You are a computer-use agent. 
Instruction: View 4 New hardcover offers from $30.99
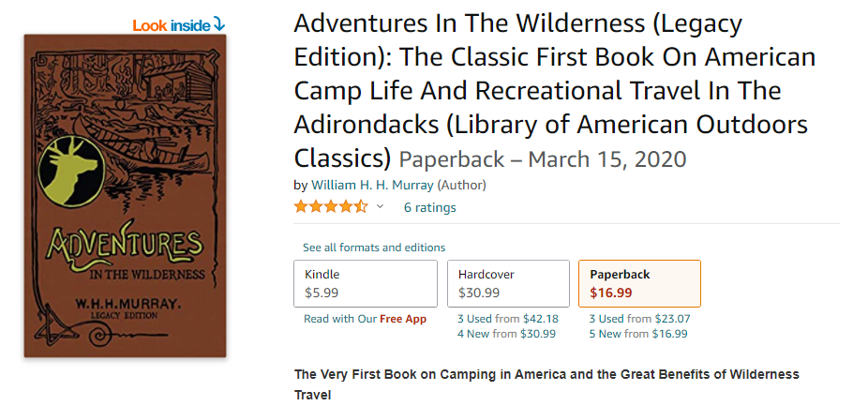[x=506, y=334]
